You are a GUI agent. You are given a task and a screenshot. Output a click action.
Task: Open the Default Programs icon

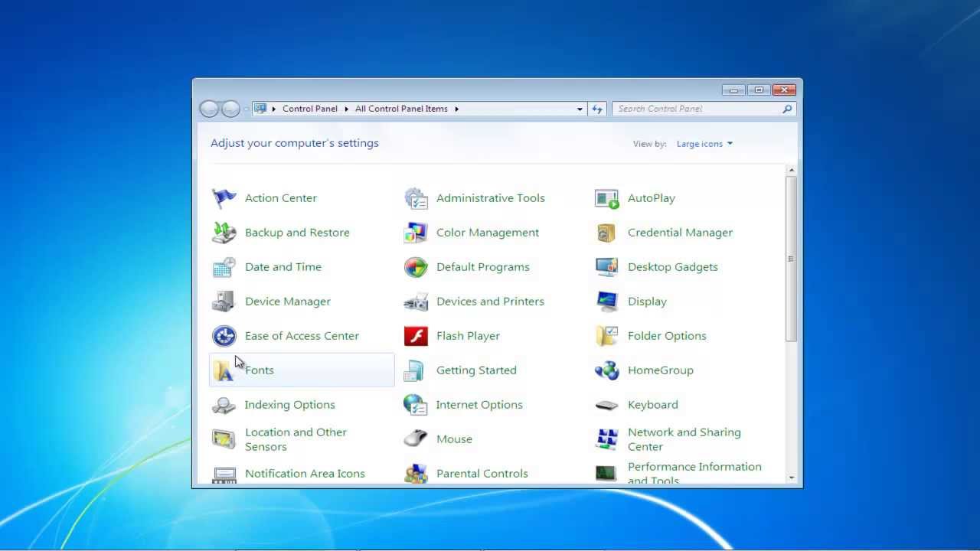click(x=416, y=267)
